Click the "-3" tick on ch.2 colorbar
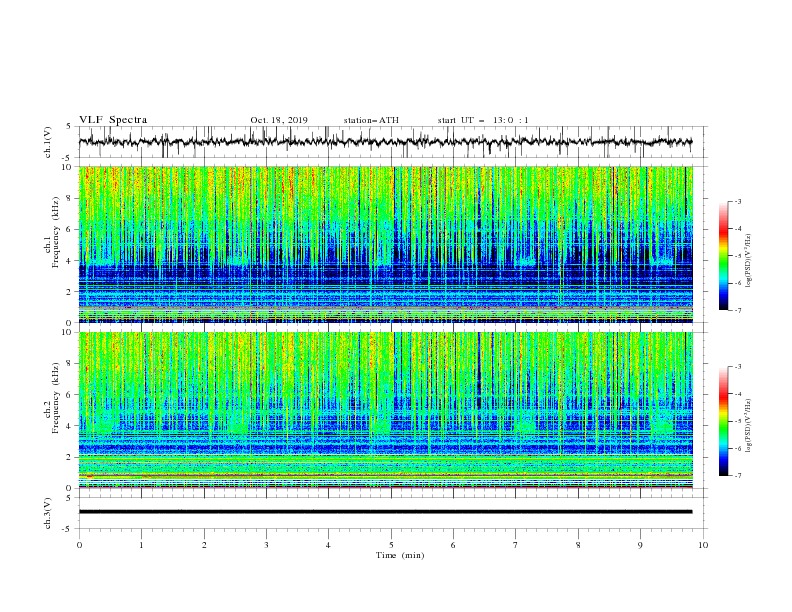 point(737,367)
